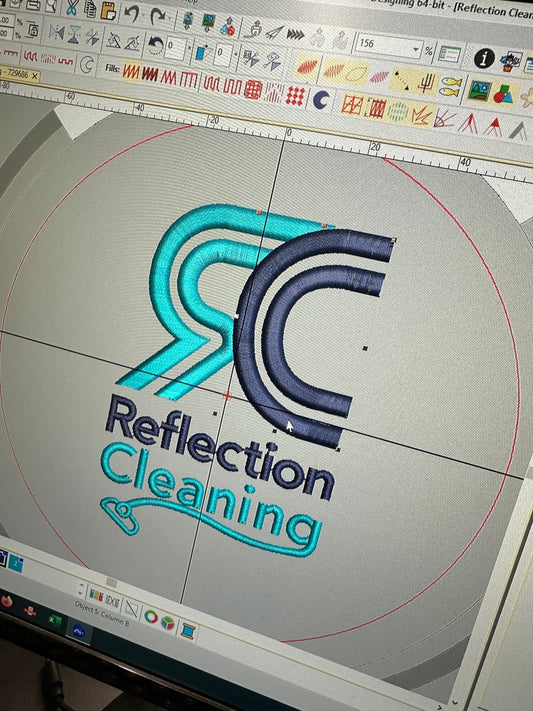The height and width of the screenshot is (711, 533).
Task: Click the colored bars palette icon
Action: point(96,594)
